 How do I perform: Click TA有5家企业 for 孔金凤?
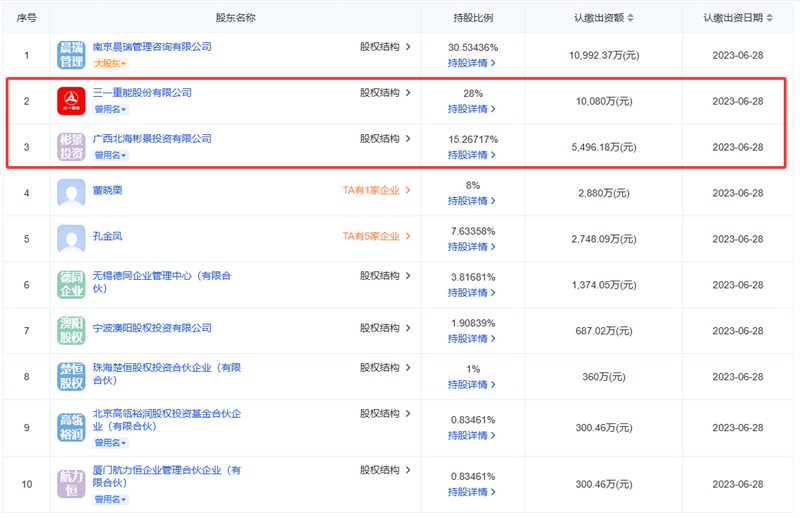tap(377, 236)
